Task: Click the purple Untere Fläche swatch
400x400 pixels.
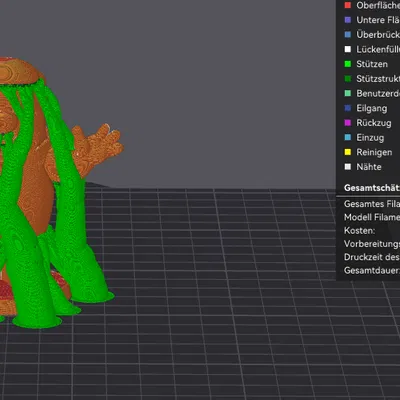Action: (348, 20)
